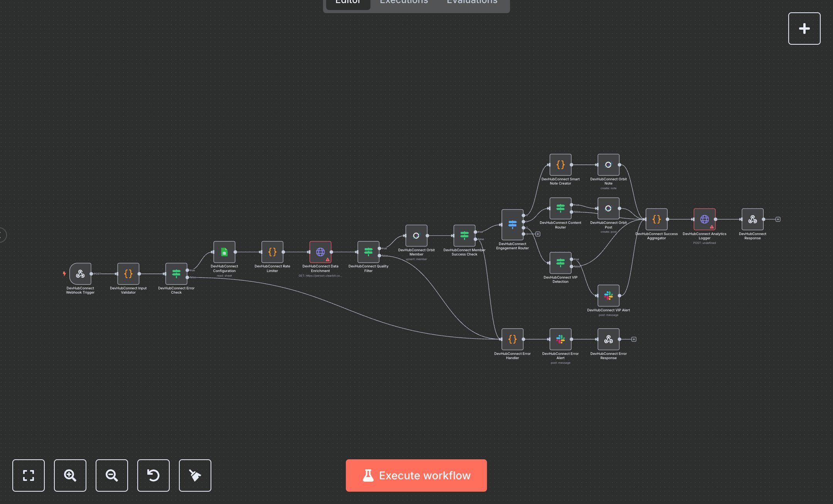Click the tidy up workflow broom icon
833x504 pixels.
pyautogui.click(x=195, y=475)
